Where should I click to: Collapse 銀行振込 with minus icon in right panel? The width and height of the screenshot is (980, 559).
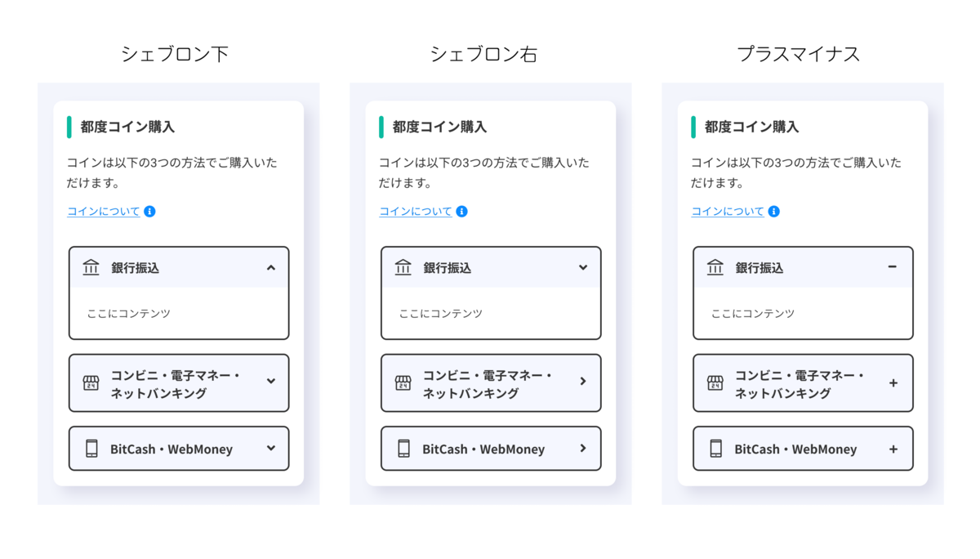(892, 266)
